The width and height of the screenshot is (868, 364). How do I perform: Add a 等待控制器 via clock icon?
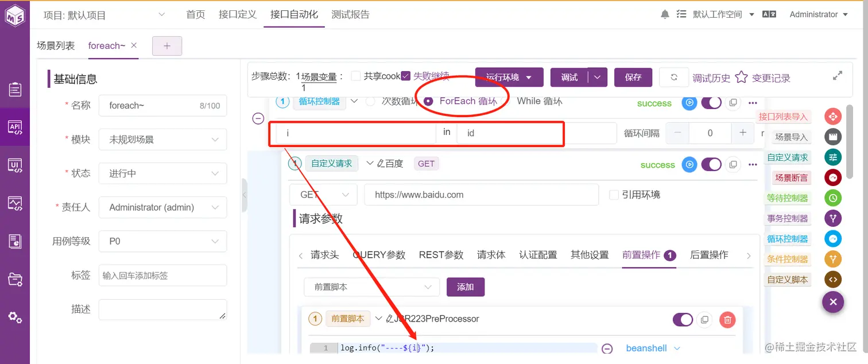point(833,198)
